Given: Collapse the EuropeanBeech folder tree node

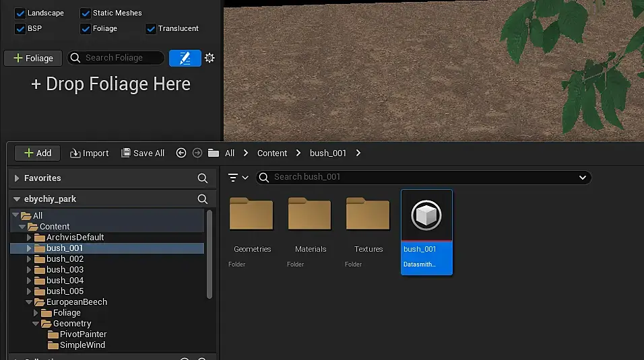Looking at the screenshot, I should (29, 302).
